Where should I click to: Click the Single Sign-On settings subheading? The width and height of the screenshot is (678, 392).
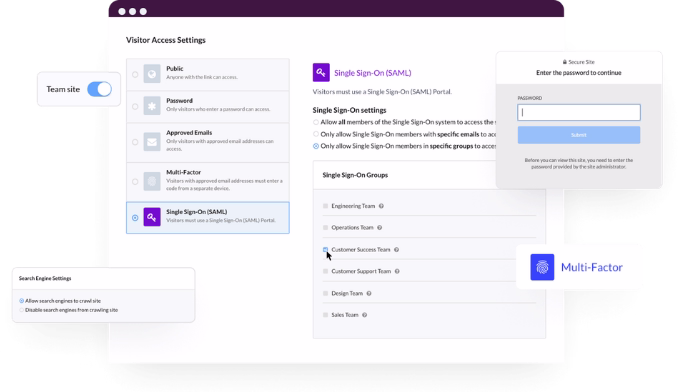coord(349,110)
